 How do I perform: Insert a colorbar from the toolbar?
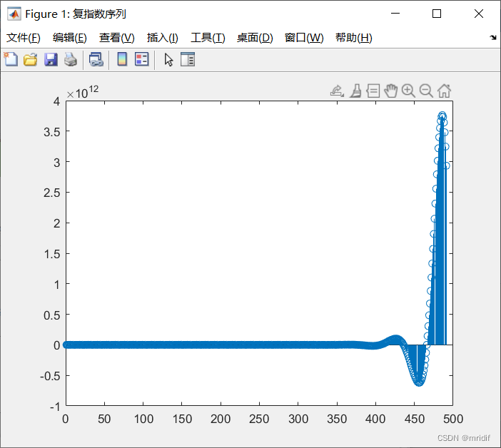coord(122,59)
